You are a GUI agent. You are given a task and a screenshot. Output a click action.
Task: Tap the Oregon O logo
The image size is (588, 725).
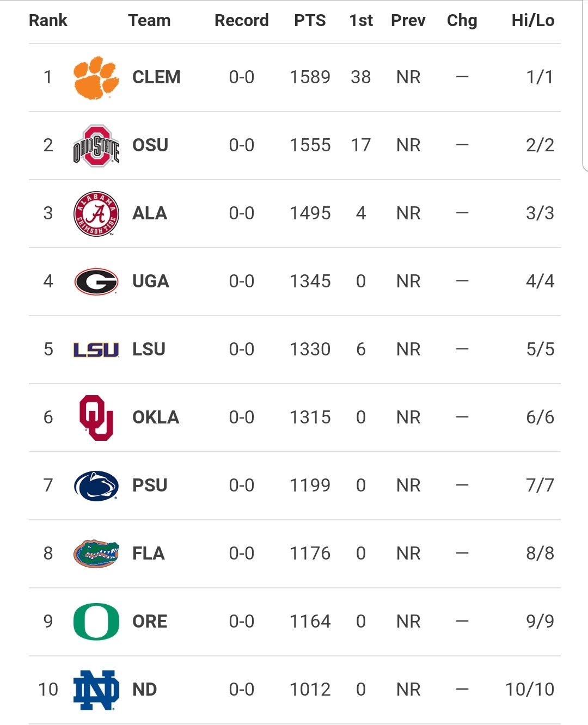pyautogui.click(x=96, y=622)
